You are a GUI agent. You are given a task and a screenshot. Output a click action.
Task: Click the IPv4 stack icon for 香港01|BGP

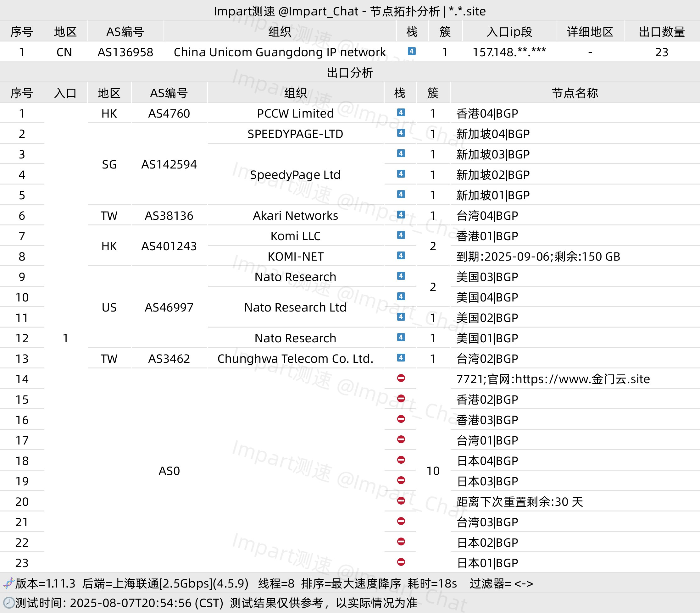pos(401,235)
